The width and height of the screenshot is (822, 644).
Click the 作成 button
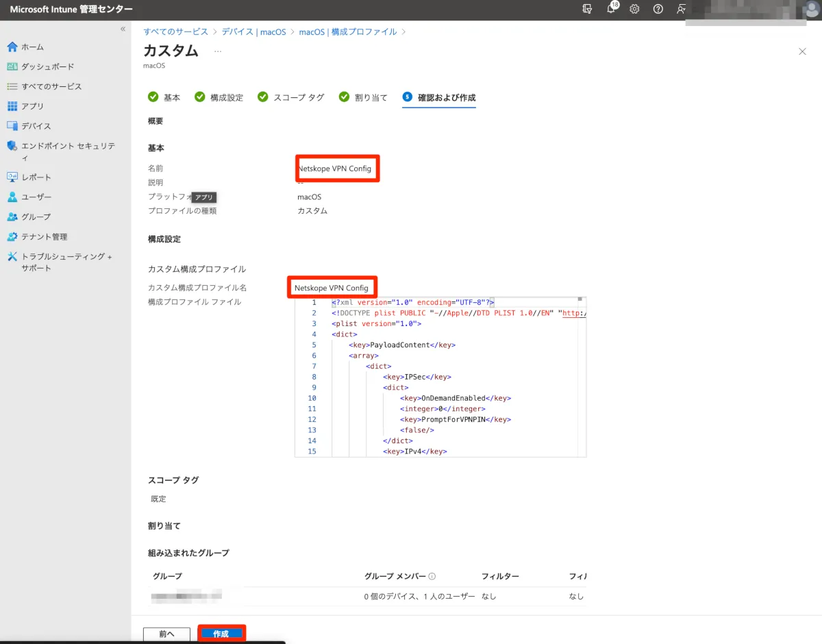click(221, 634)
